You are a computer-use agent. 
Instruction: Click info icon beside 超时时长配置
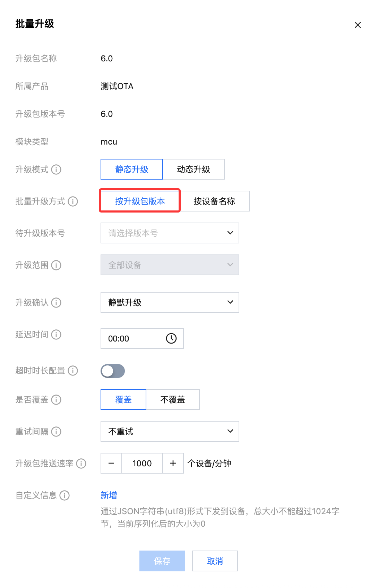[73, 371]
